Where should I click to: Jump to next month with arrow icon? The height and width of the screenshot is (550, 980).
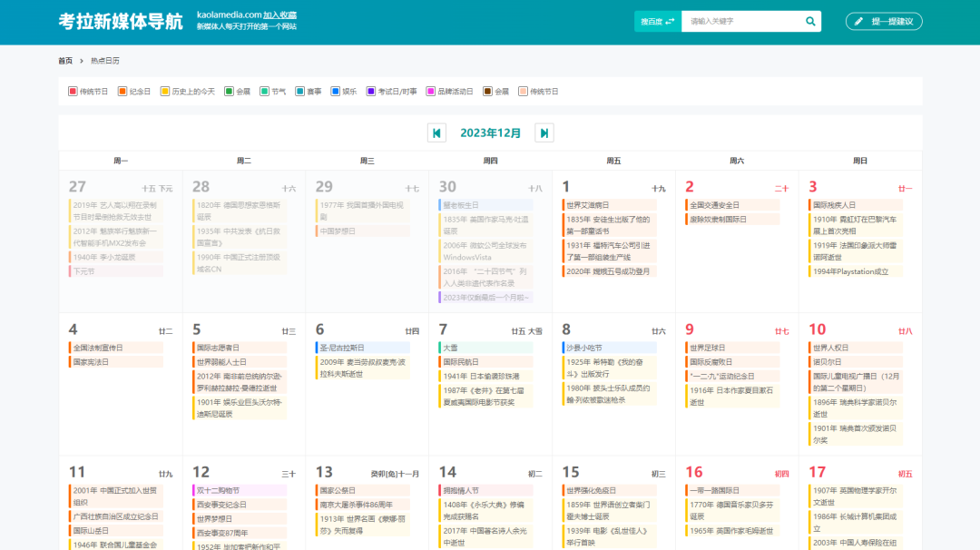(544, 133)
